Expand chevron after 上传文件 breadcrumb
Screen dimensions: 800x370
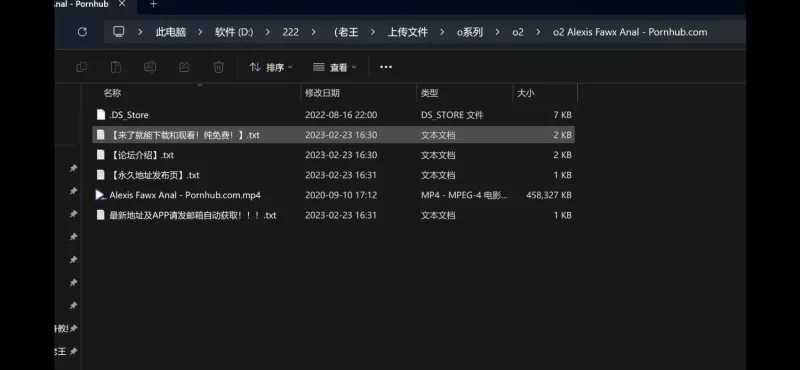coord(442,32)
